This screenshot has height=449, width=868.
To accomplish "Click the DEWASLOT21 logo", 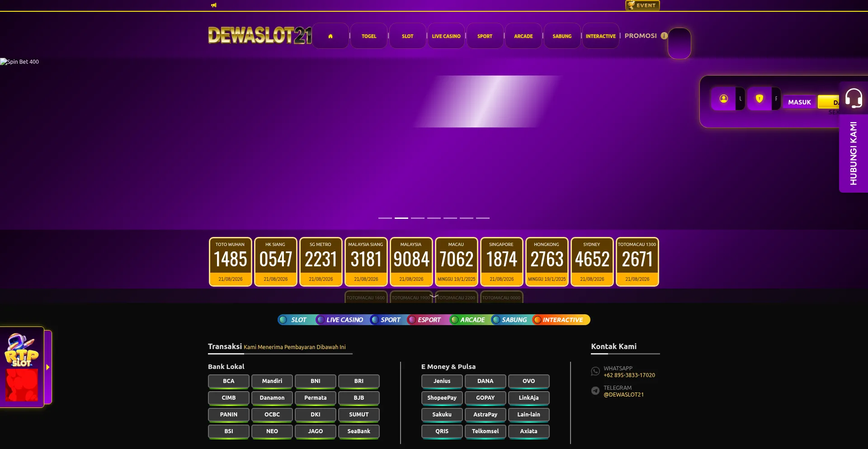I will point(260,35).
